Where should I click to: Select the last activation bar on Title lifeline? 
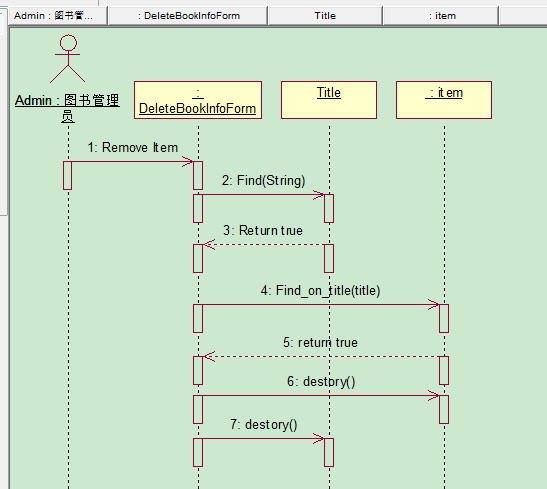[329, 452]
